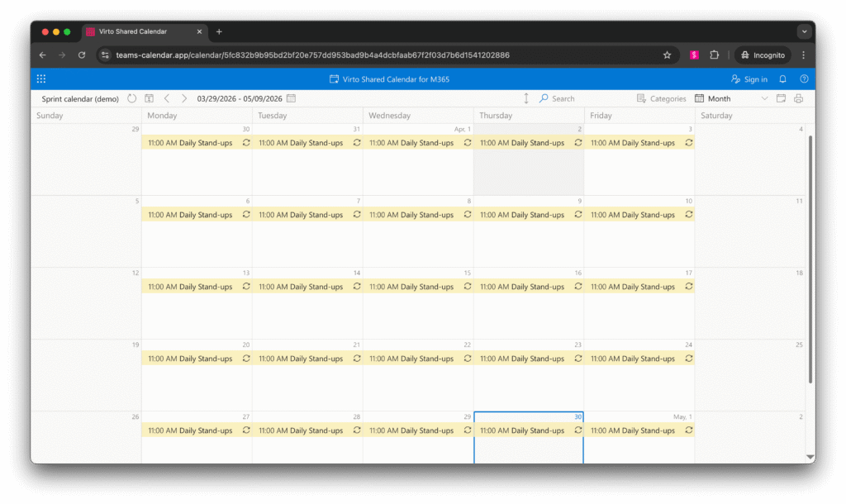Bookmark this page with star icon
Viewport: 846px width, 504px height.
[x=668, y=55]
